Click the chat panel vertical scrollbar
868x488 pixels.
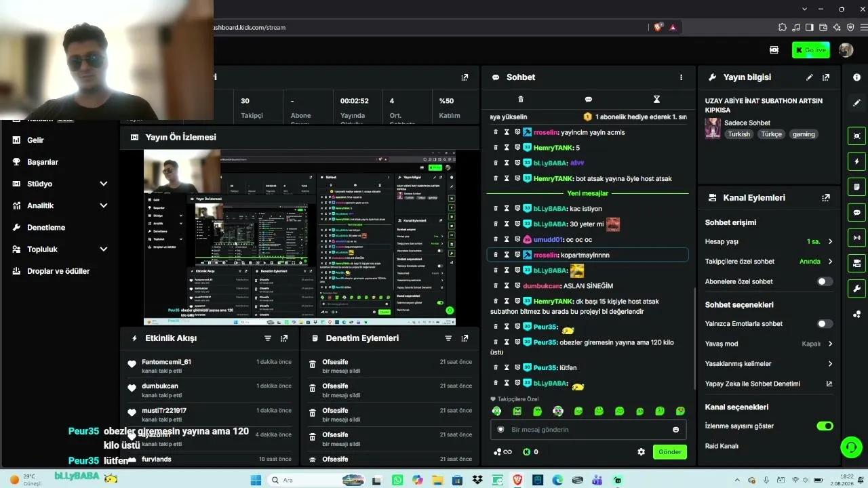(x=694, y=339)
